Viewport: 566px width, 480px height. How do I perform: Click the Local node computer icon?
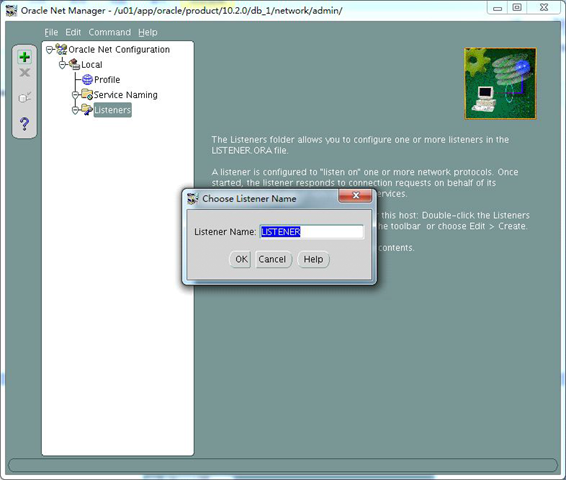74,64
